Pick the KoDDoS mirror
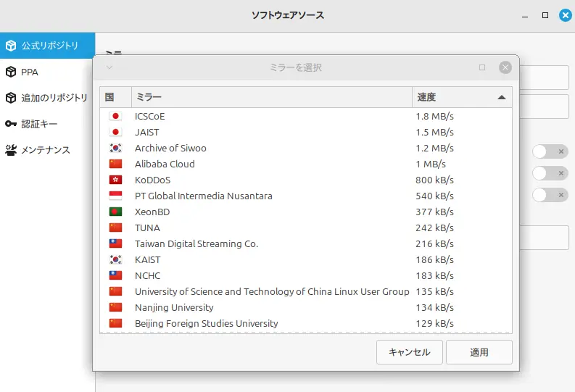This screenshot has height=392, width=575. coord(306,180)
